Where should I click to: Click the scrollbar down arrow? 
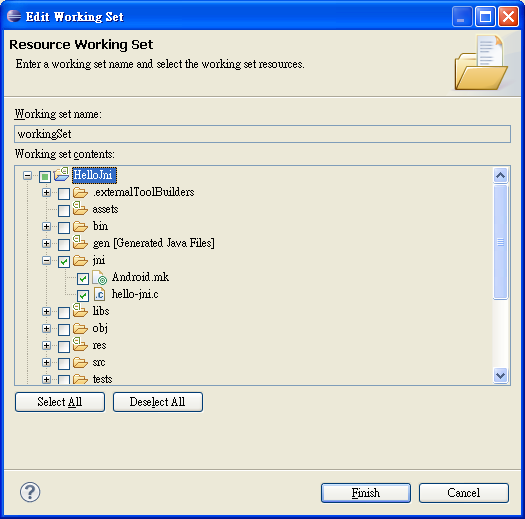coord(501,375)
